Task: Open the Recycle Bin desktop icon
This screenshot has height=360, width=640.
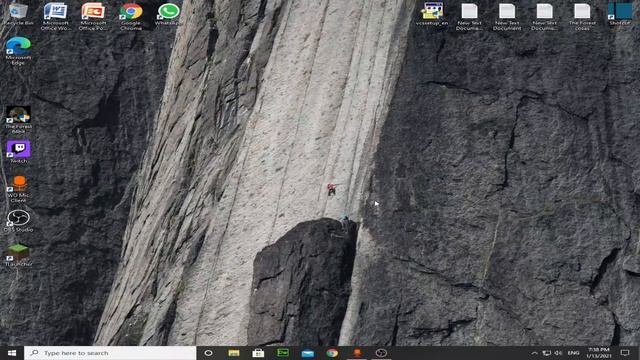Action: click(x=18, y=15)
